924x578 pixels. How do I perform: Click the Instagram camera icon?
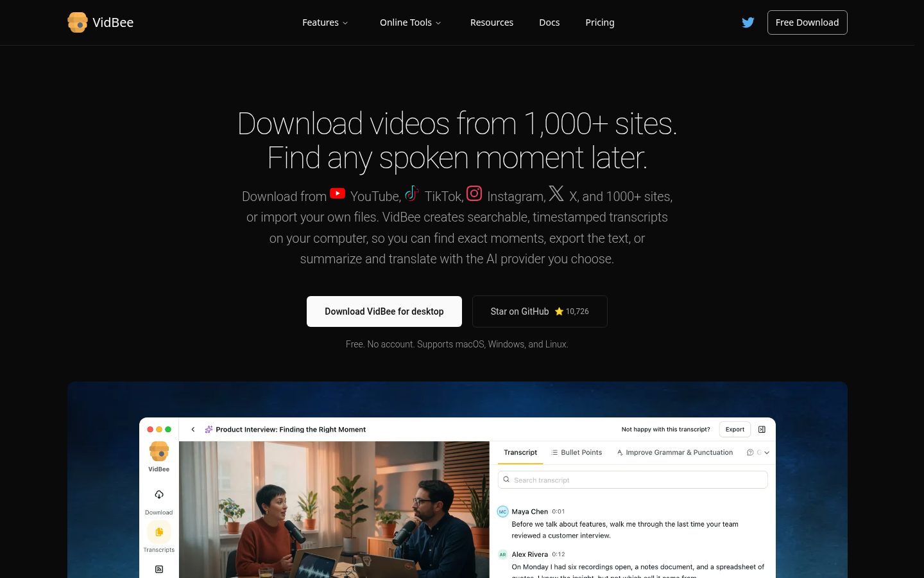474,193
